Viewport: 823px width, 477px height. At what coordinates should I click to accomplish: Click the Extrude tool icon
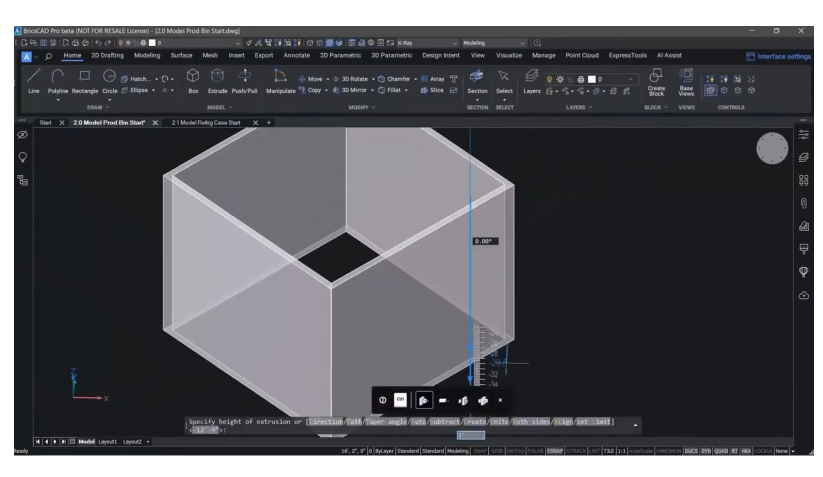(x=218, y=79)
